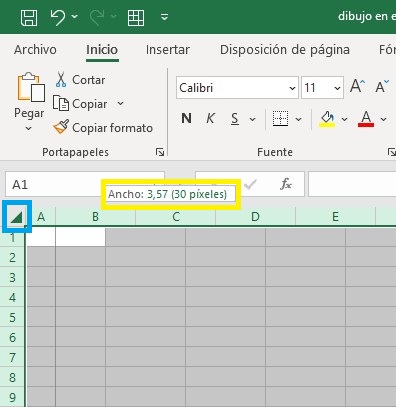This screenshot has width=396, height=407.
Task: Select row 1 header
Action: point(12,237)
